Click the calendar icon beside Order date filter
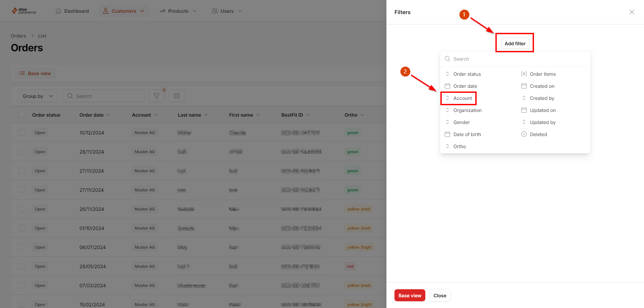The image size is (644, 308). coord(447,86)
